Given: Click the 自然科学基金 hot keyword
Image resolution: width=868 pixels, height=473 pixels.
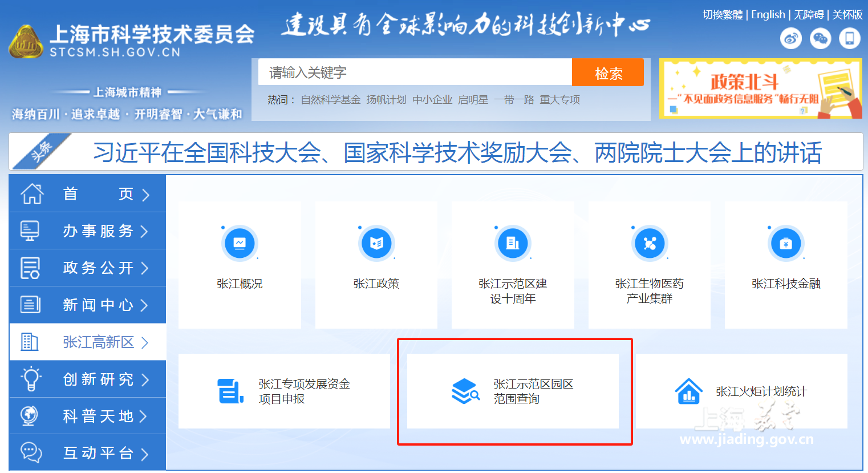Looking at the screenshot, I should (x=331, y=100).
